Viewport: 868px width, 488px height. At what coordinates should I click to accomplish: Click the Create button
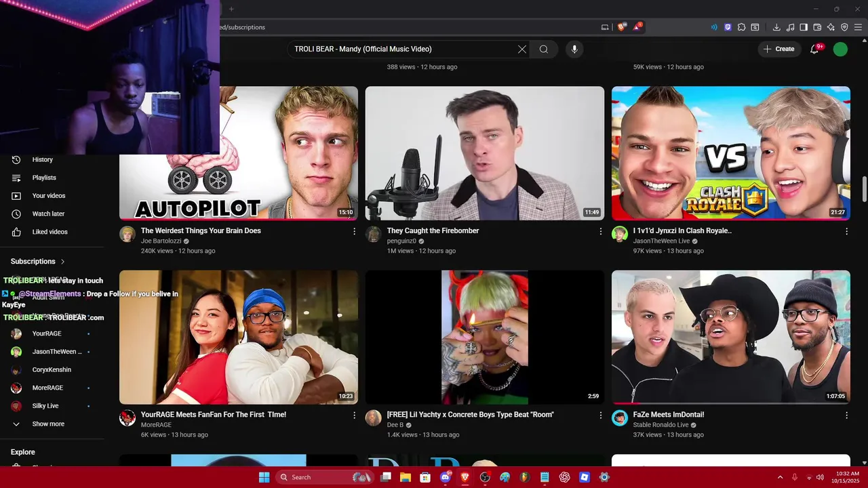pos(778,49)
